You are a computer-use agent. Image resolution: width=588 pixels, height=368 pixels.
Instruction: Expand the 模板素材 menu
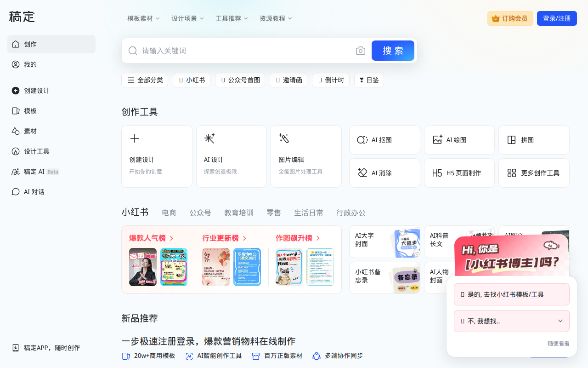click(143, 18)
